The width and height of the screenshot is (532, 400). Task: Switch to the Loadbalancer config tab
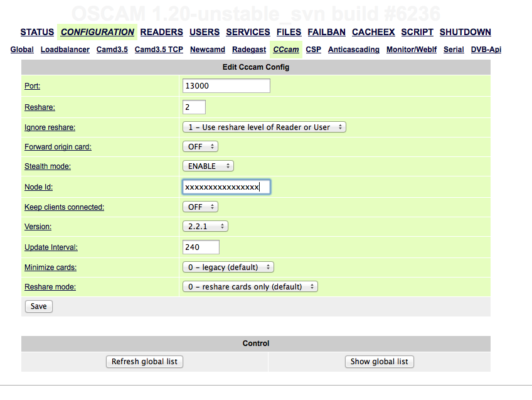tap(65, 50)
